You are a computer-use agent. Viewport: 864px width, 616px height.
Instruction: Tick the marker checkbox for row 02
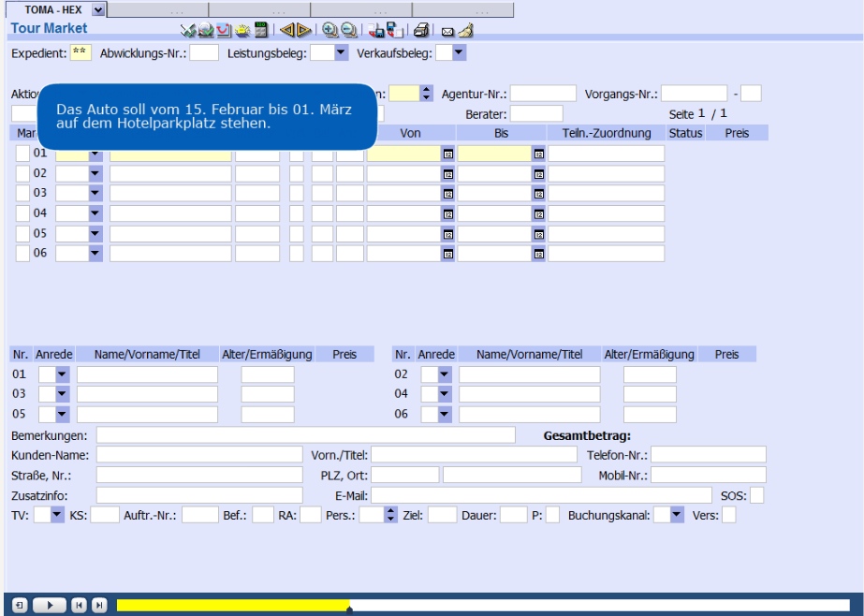click(x=22, y=173)
